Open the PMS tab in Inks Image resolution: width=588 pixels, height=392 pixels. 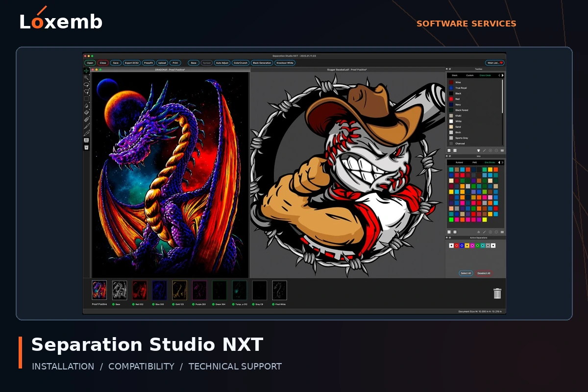point(475,162)
